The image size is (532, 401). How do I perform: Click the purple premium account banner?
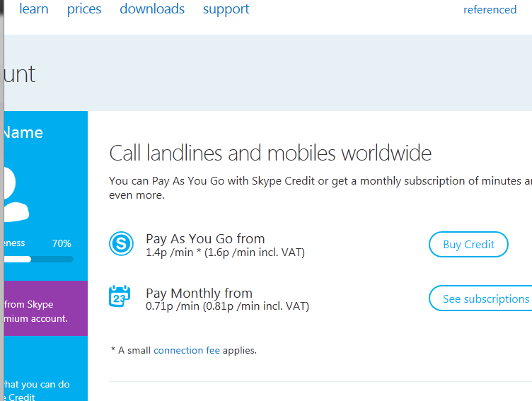(45, 311)
